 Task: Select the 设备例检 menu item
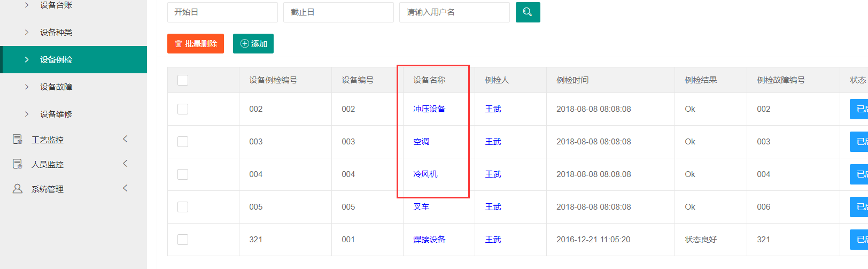(x=73, y=60)
